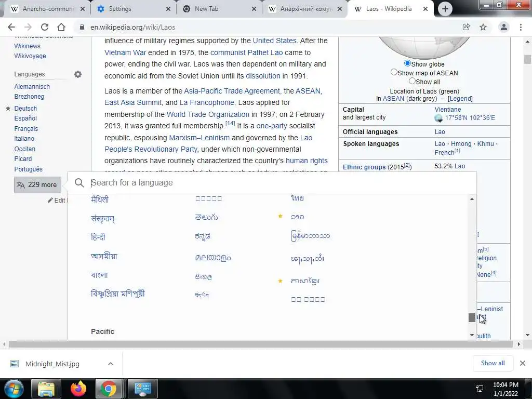Open the Ethnic groups infobox link
The image size is (532, 399).
tap(364, 167)
